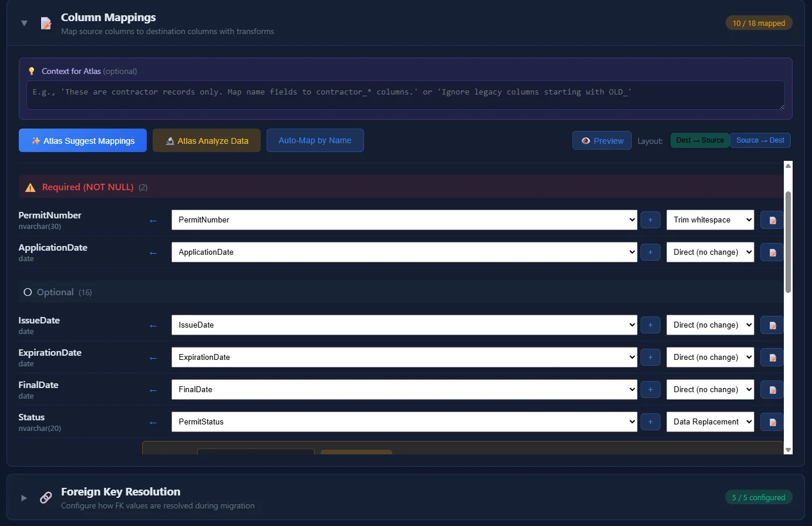
Task: Click the chain-link icon beside Foreign Key Resolution
Action: pyautogui.click(x=45, y=497)
